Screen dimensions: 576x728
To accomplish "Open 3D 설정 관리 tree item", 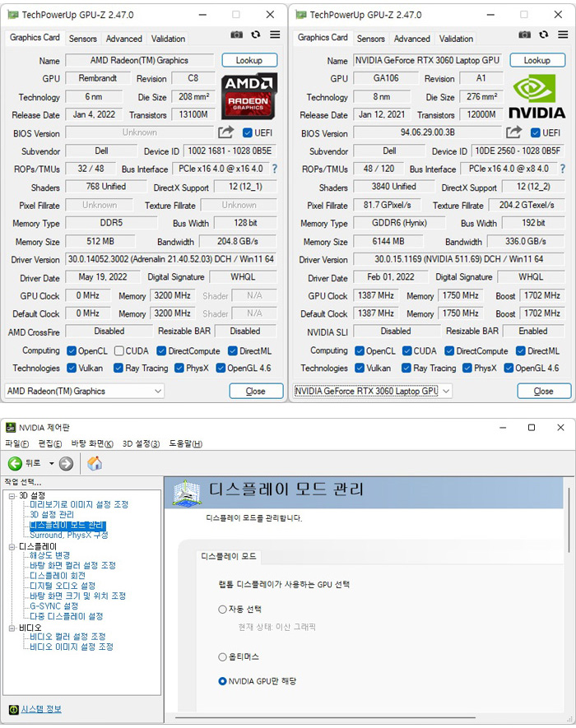I will tap(52, 515).
